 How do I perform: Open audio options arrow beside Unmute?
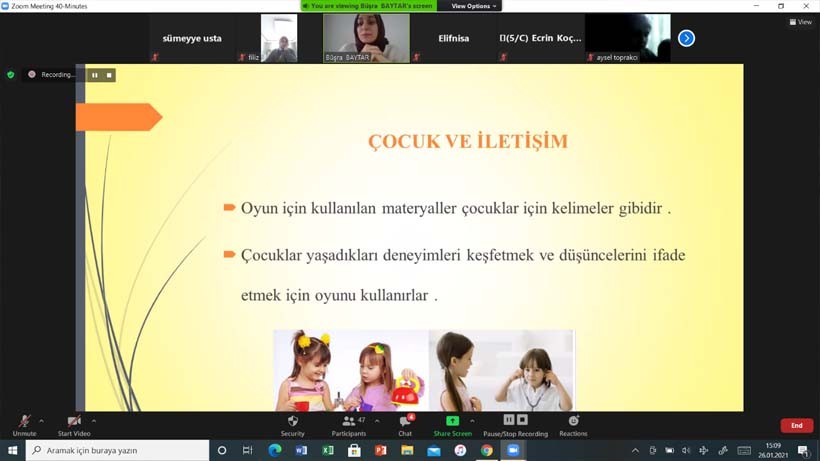pyautogui.click(x=41, y=420)
